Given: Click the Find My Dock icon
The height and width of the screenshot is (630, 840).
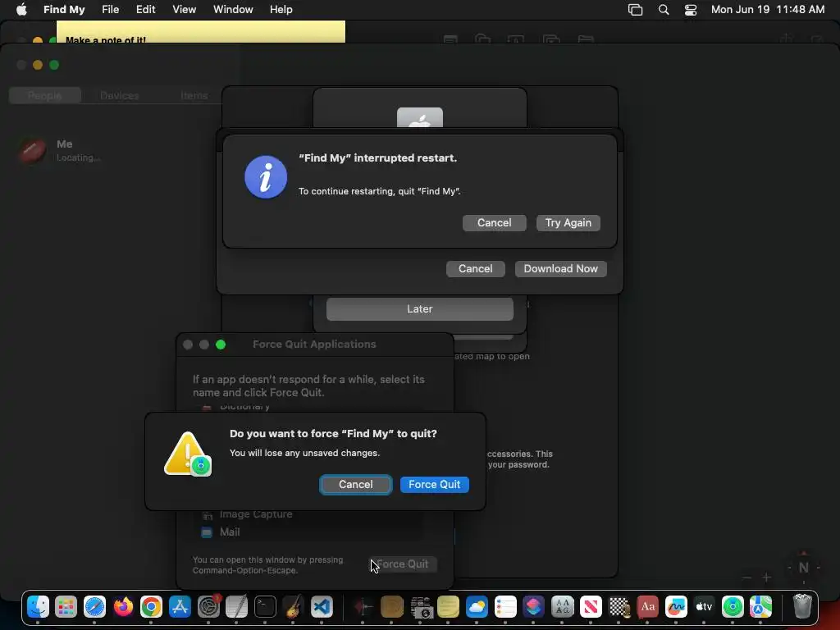Looking at the screenshot, I should click(x=733, y=607).
